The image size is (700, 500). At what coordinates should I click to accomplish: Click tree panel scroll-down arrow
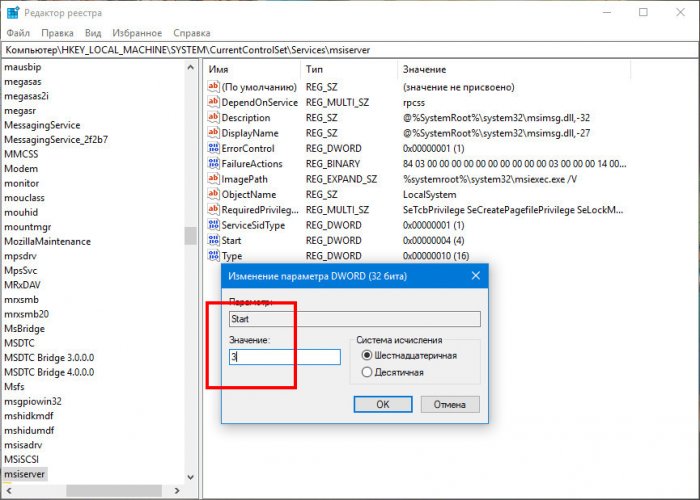point(191,477)
